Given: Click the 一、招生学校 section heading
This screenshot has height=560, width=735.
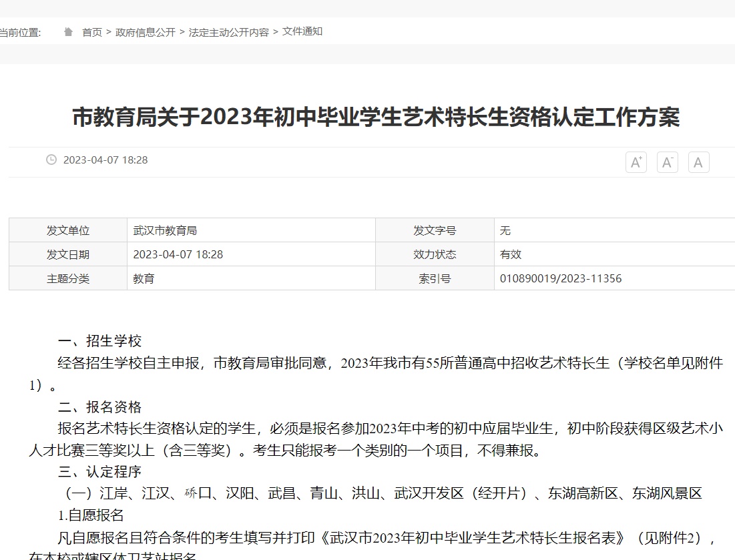Looking at the screenshot, I should point(100,342).
